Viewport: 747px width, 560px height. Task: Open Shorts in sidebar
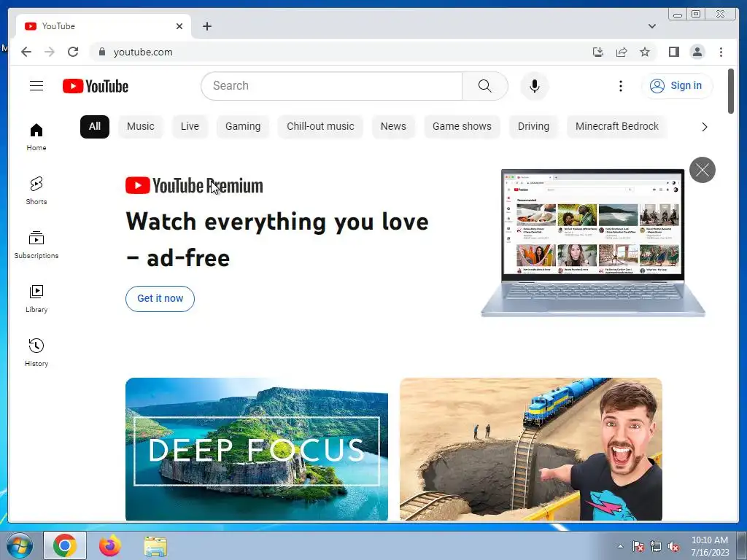tap(36, 191)
